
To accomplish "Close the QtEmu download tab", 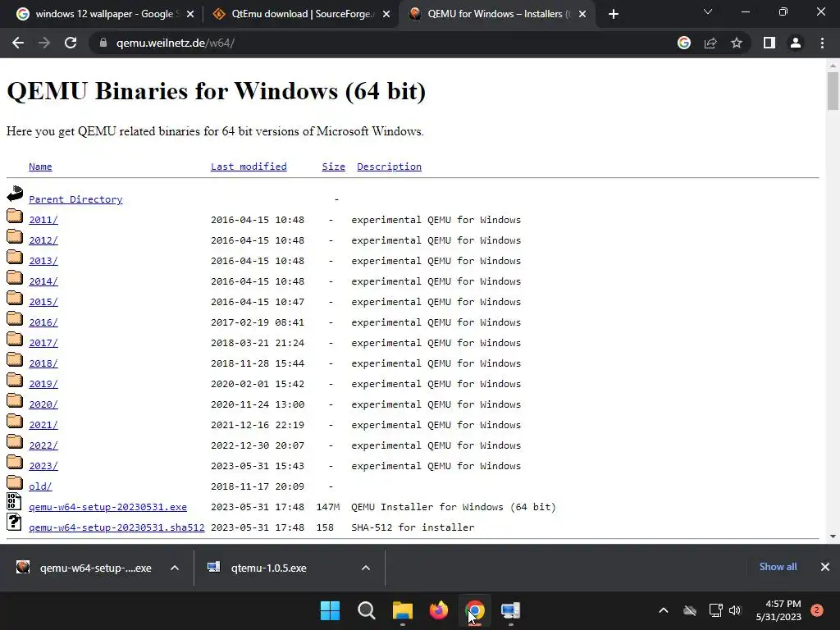I will click(386, 14).
